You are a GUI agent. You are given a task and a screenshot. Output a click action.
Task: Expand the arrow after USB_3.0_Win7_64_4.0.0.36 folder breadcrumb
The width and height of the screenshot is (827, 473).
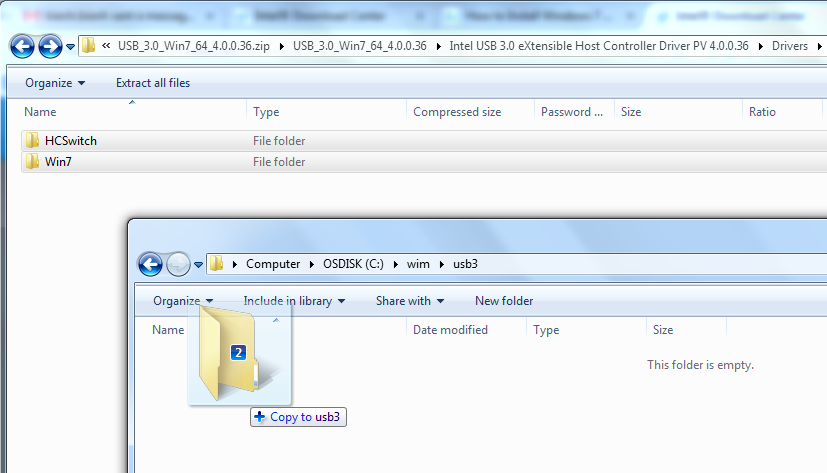pyautogui.click(x=438, y=46)
